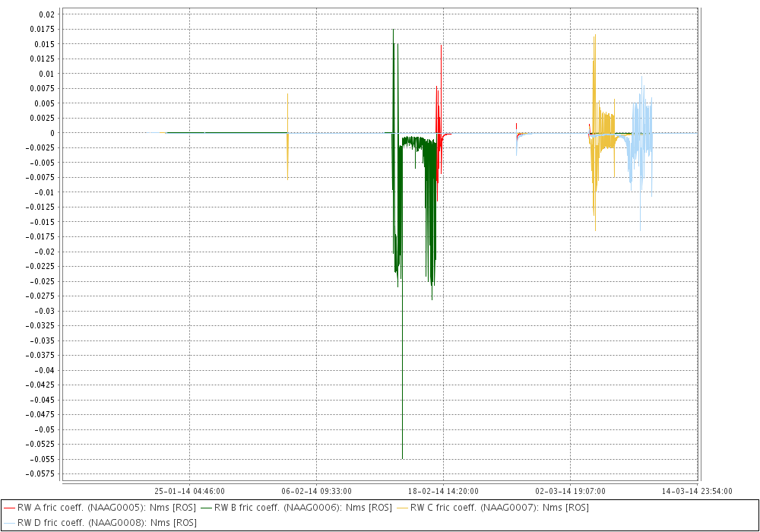Click yellow RW C legend color line
The image size is (760, 532).
click(x=402, y=508)
